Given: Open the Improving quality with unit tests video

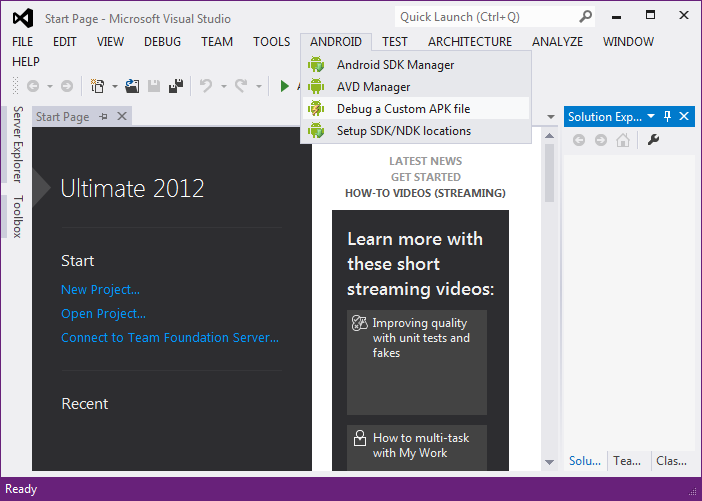Looking at the screenshot, I should pos(417,362).
